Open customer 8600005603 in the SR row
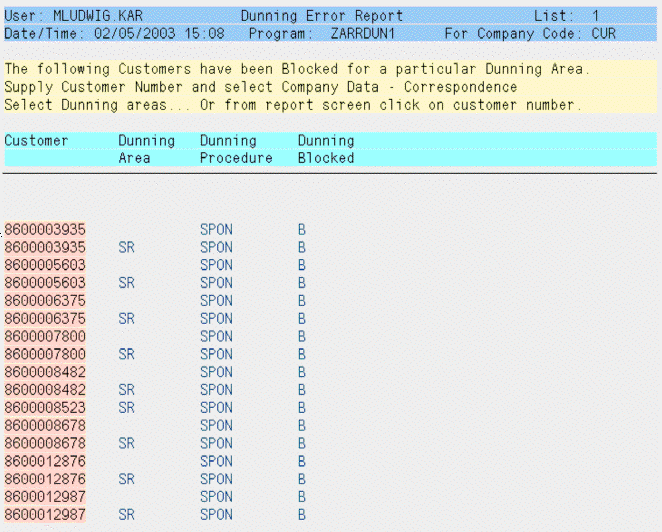 coord(45,283)
